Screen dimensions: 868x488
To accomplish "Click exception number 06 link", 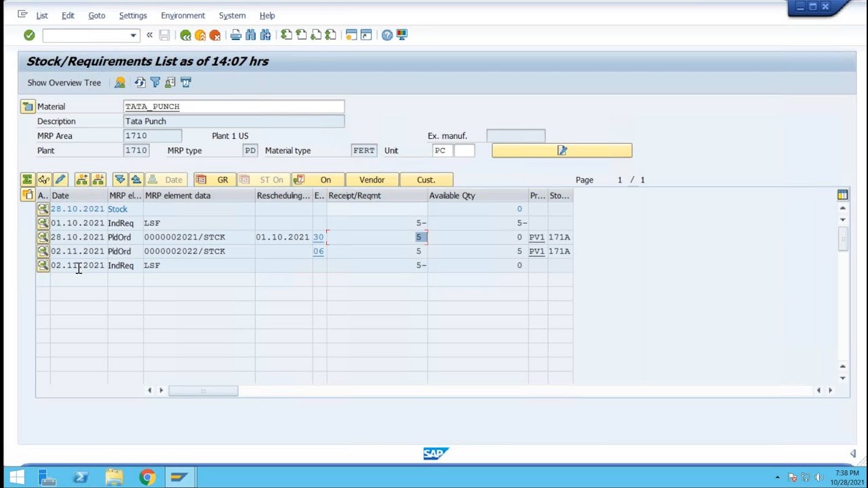I will pos(318,251).
